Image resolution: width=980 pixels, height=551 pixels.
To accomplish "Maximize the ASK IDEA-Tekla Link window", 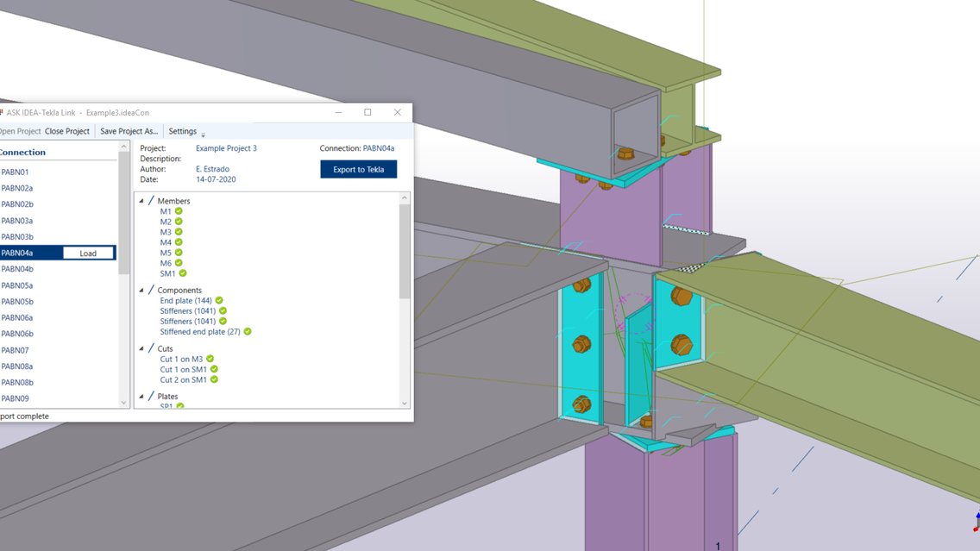I will [x=367, y=112].
